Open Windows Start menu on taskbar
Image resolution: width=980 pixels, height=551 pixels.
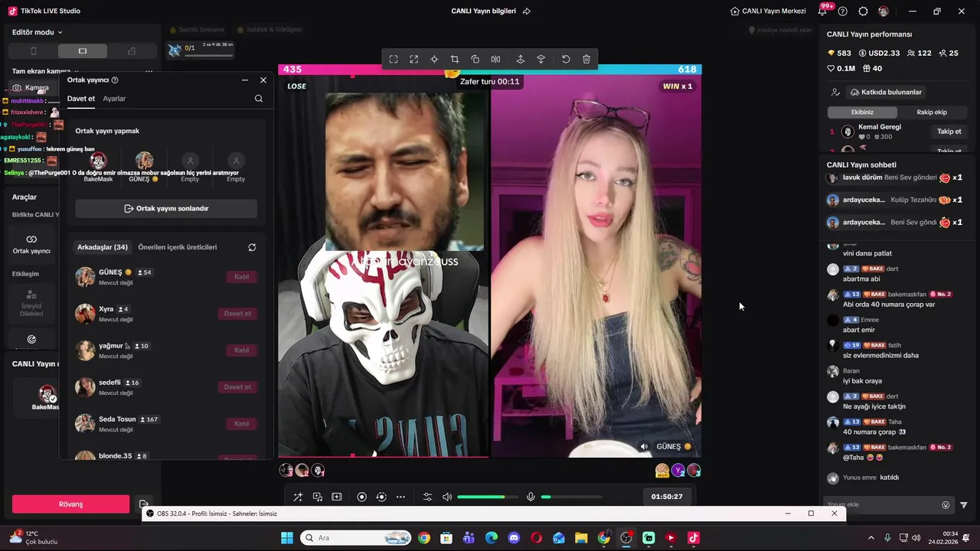coord(287,538)
